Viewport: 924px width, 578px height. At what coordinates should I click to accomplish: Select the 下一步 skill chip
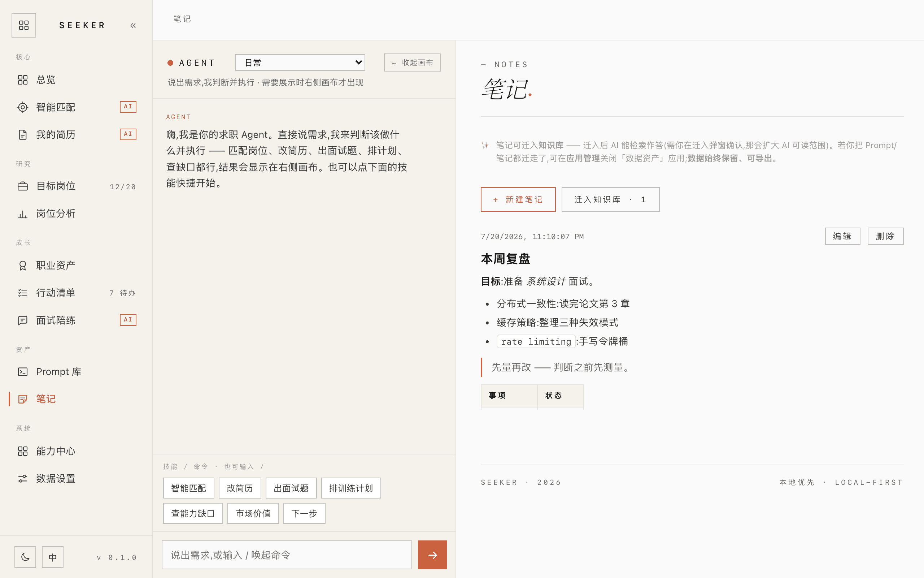coord(304,513)
